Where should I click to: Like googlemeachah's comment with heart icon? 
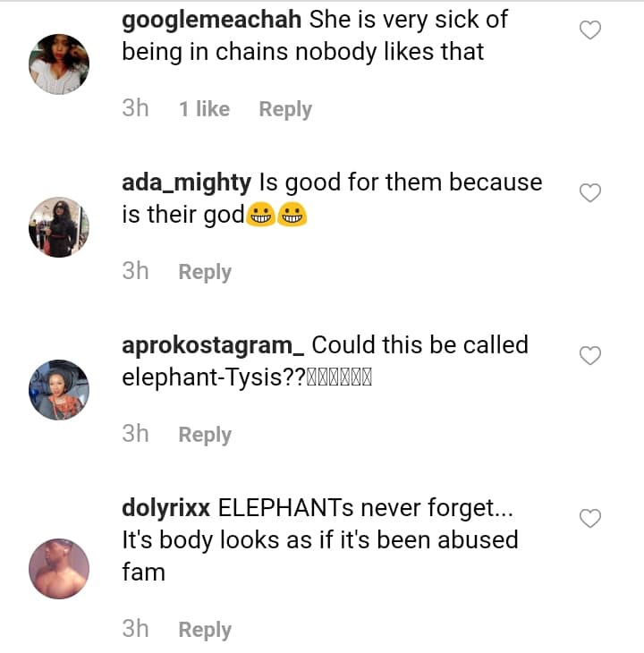590,30
